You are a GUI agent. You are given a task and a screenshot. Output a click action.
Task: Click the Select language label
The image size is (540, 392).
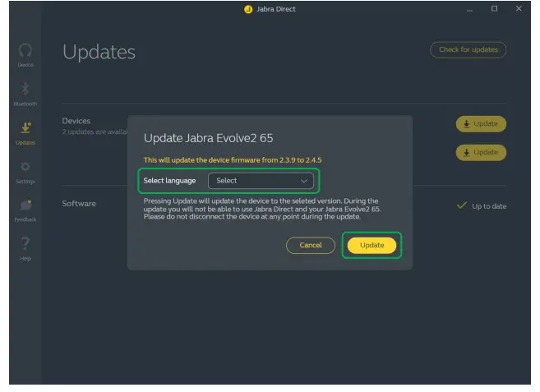(x=169, y=181)
